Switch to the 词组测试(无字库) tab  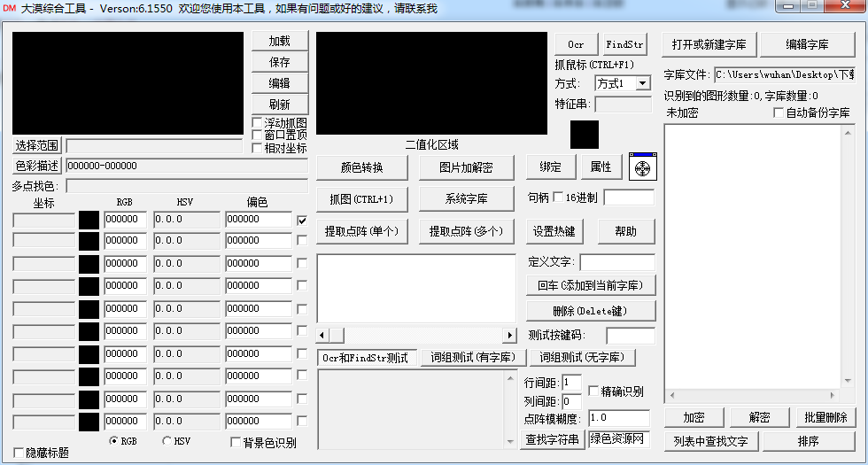(x=583, y=358)
